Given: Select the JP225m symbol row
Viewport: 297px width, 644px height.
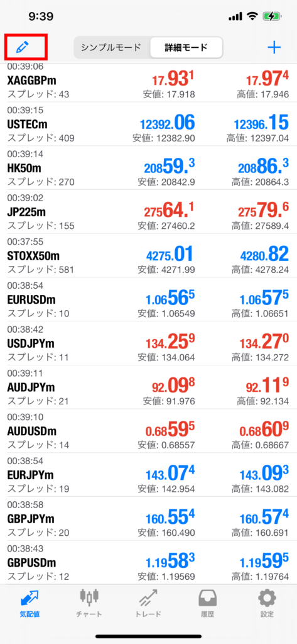Looking at the screenshot, I should click(148, 211).
